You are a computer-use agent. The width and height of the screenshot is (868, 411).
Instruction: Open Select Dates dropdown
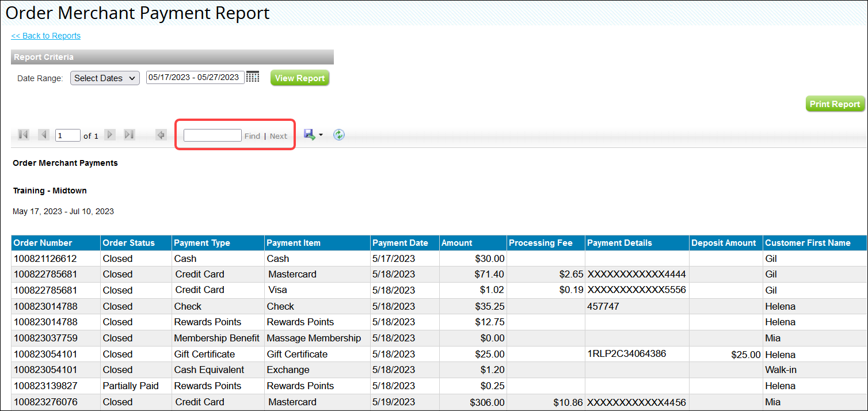coord(105,78)
